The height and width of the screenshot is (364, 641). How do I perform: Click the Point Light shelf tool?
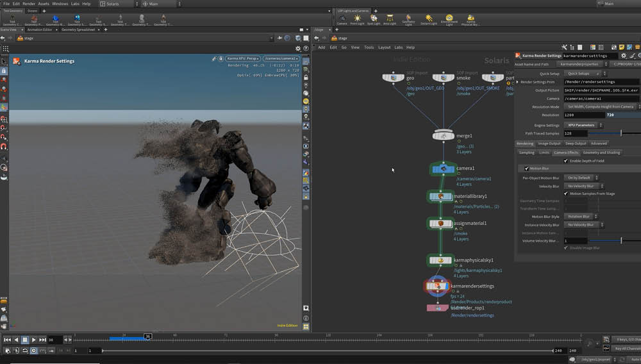[358, 19]
